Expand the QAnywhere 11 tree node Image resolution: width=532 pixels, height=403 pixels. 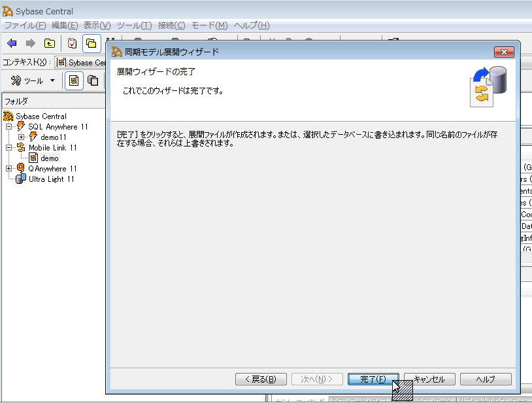pos(9,169)
